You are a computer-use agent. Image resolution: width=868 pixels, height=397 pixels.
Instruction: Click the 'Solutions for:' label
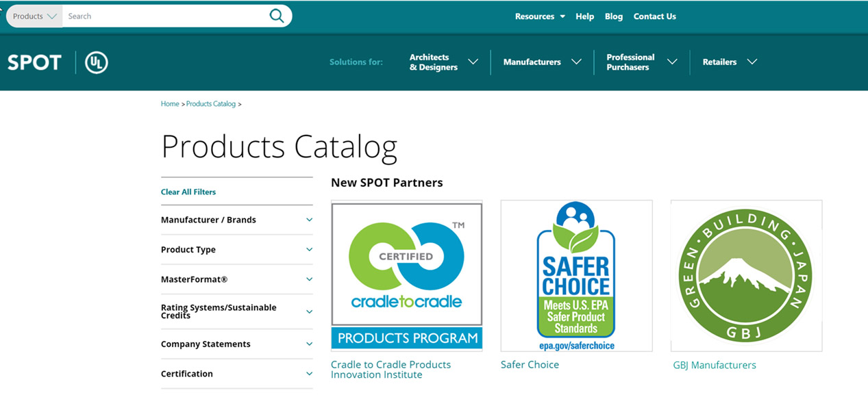(x=356, y=62)
